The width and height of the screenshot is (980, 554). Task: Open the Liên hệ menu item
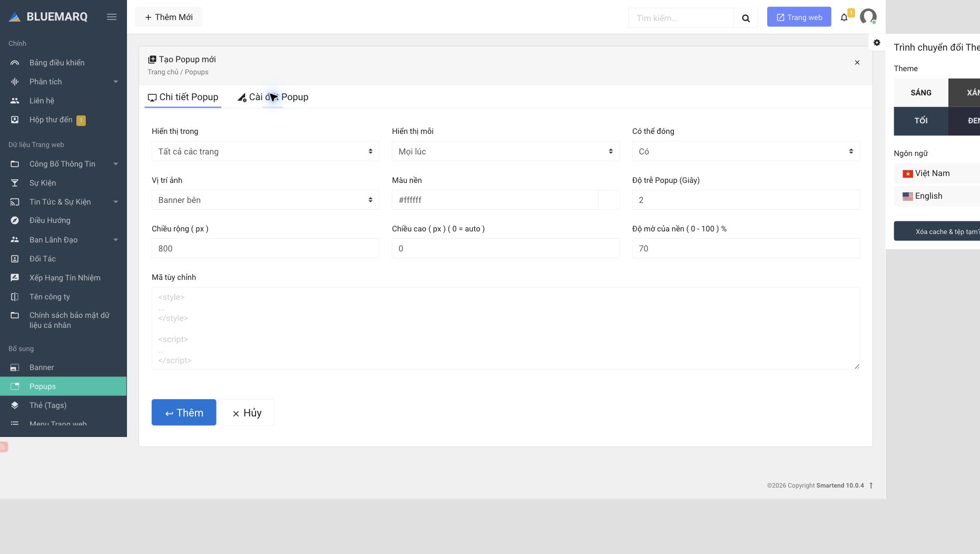click(42, 101)
